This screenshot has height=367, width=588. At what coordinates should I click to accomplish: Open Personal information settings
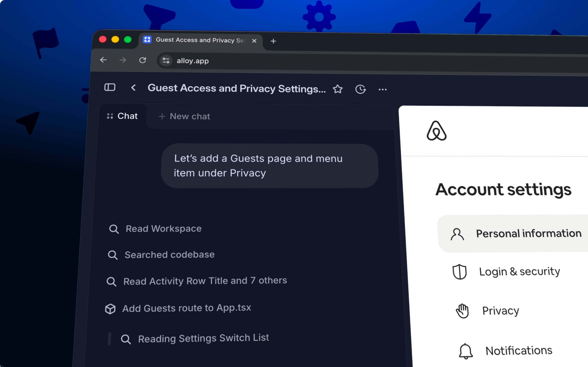[515, 234]
